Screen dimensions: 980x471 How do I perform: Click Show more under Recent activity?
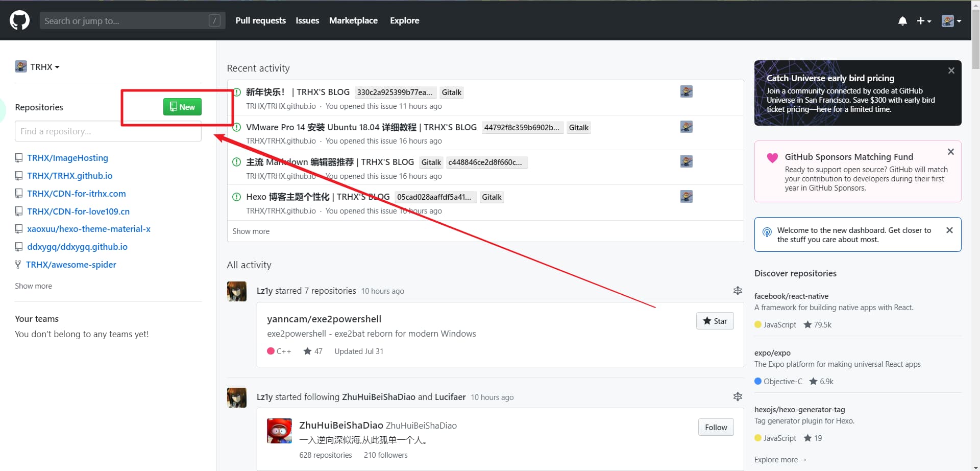click(251, 231)
